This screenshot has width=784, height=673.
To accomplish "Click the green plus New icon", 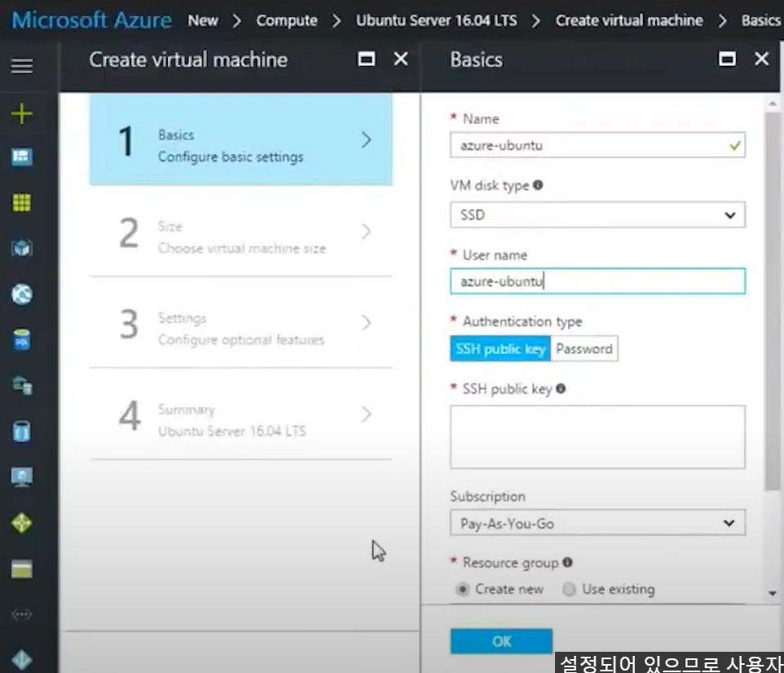I will [22, 114].
